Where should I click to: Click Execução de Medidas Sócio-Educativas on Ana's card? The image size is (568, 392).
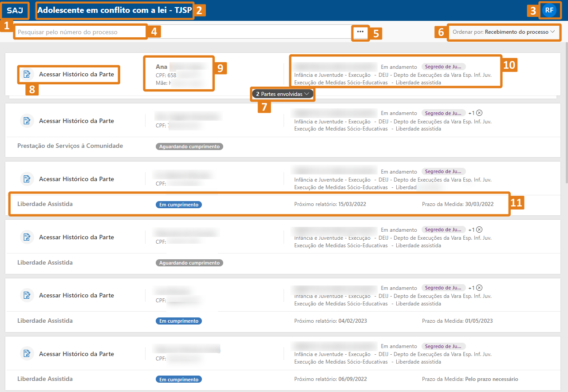[341, 83]
